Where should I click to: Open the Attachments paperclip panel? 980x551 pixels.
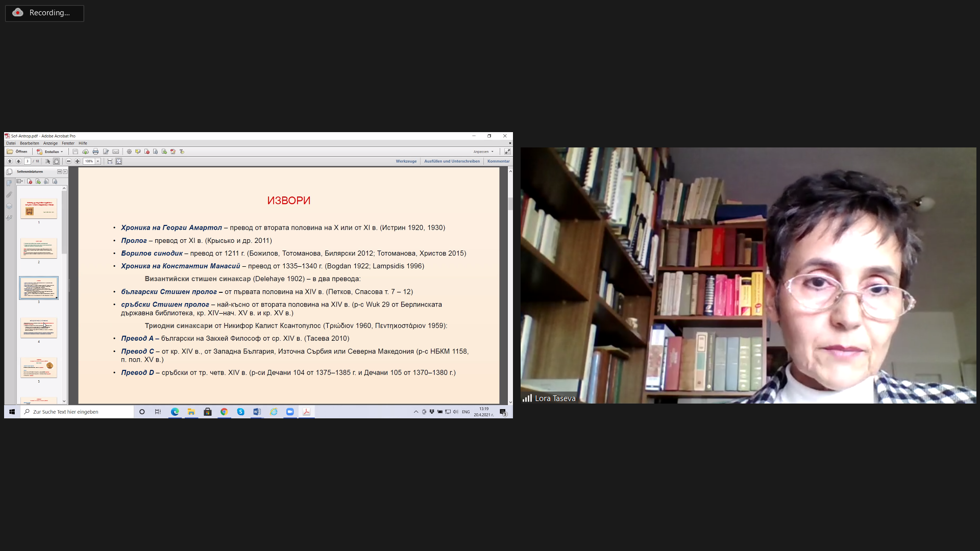click(9, 194)
